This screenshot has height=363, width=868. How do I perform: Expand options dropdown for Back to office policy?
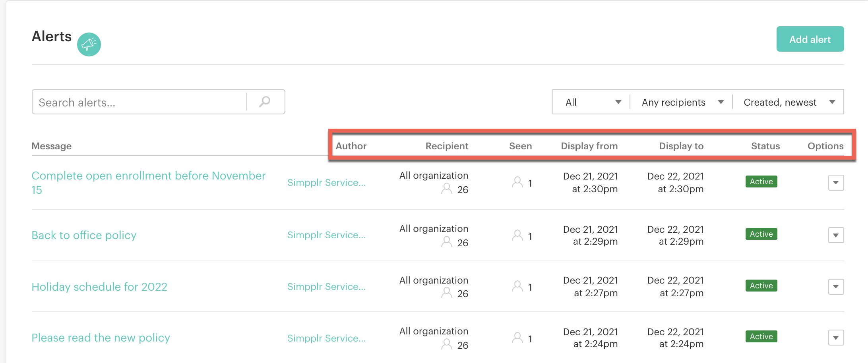tap(836, 235)
